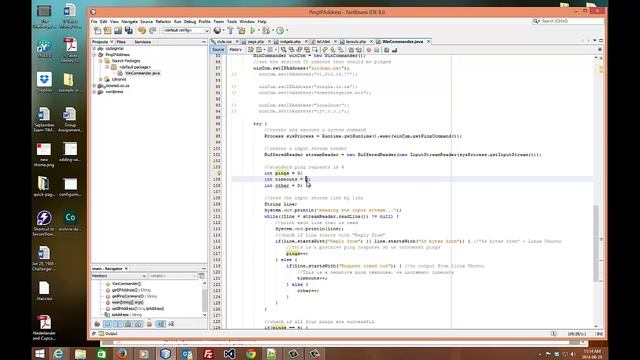This screenshot has height=360, width=640.
Task: Toggle Sort by Source button in Navigator
Action: (171, 324)
